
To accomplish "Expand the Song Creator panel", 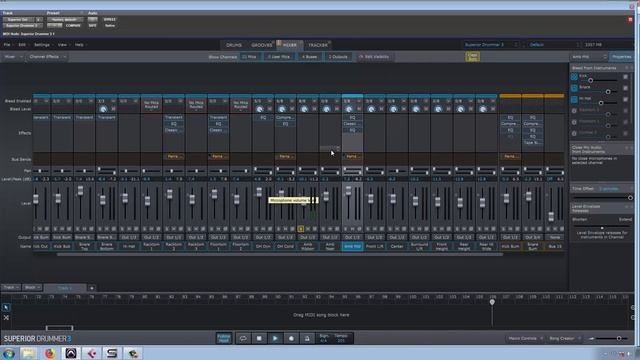I will (564, 338).
